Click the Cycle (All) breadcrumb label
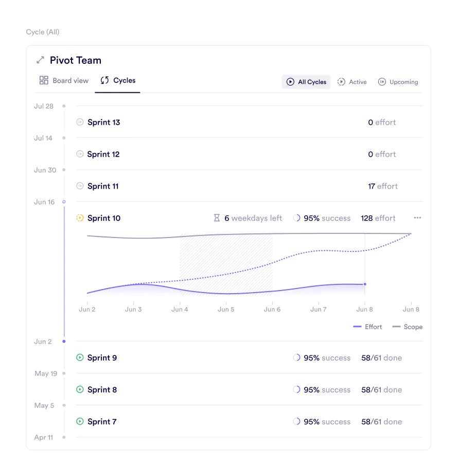Image resolution: width=457 pixels, height=476 pixels. click(43, 31)
